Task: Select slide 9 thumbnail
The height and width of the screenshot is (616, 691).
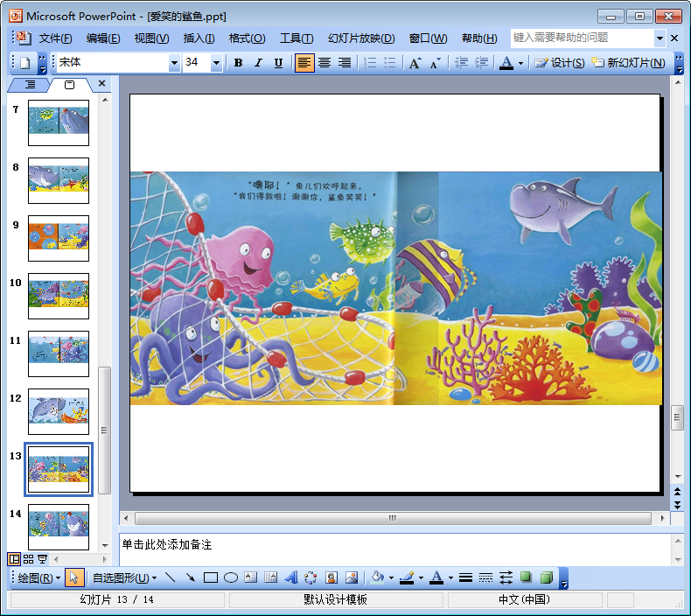Action: coord(59,238)
